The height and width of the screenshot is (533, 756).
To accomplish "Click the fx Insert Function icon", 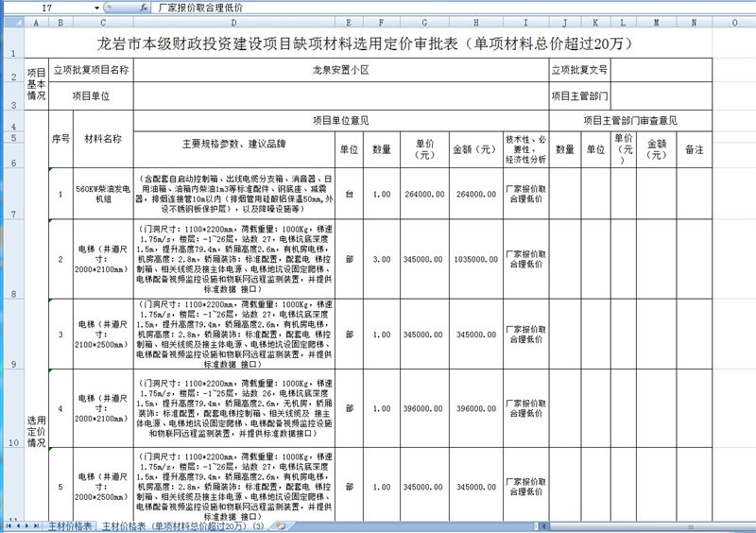I will (x=143, y=7).
